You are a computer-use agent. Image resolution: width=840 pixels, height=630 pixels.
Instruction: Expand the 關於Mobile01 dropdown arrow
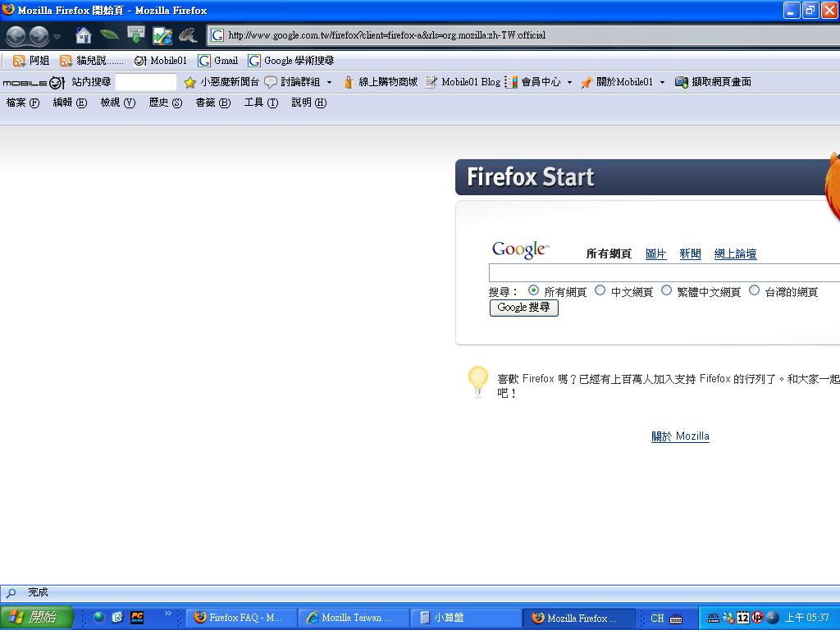click(662, 83)
